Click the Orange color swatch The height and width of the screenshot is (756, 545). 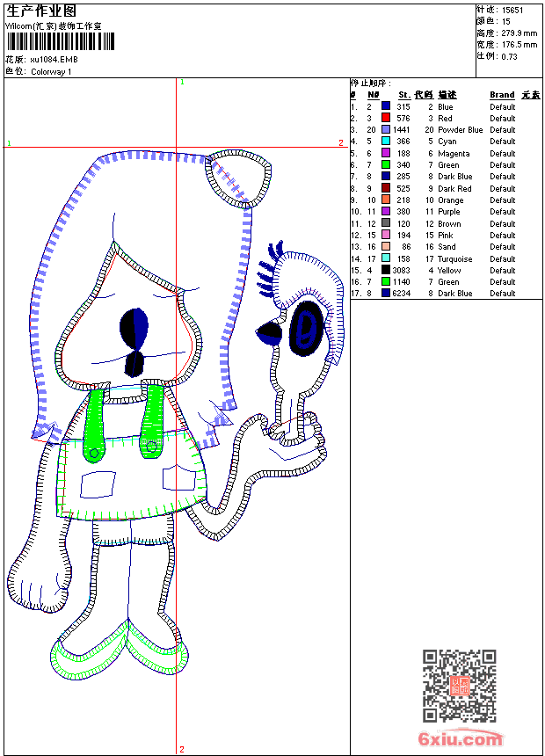(x=386, y=200)
